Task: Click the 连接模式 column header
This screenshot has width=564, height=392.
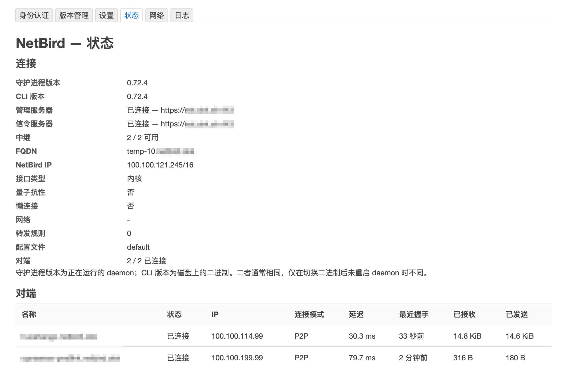Action: pos(309,314)
